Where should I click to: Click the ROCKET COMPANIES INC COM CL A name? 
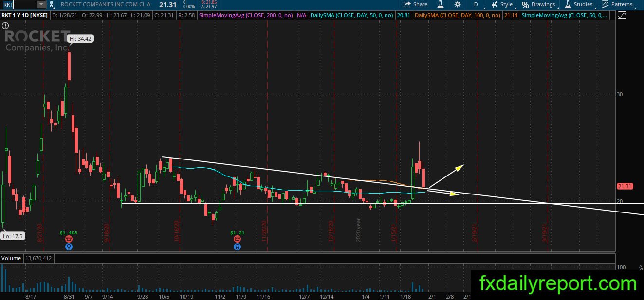tap(105, 5)
